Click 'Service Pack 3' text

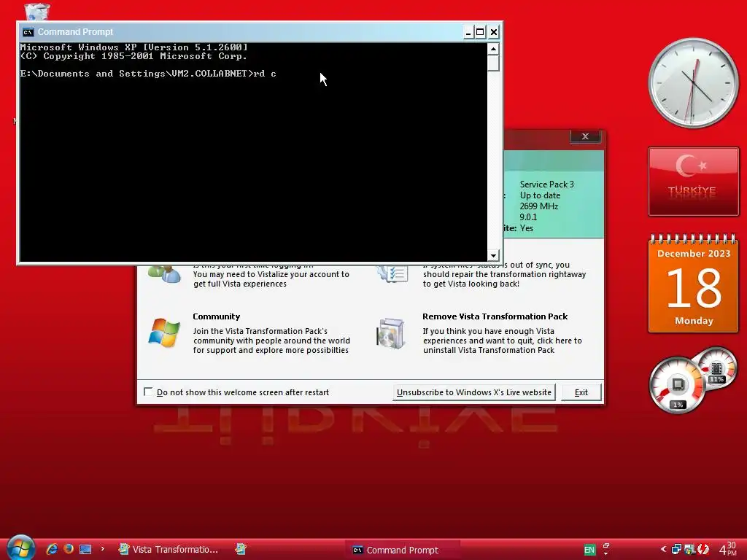coord(547,184)
